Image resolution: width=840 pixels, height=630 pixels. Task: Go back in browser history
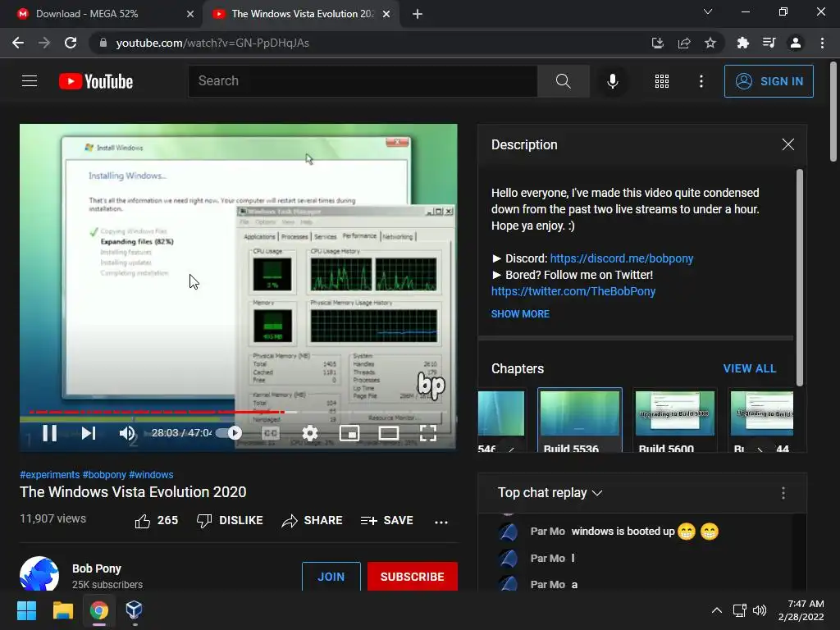18,43
